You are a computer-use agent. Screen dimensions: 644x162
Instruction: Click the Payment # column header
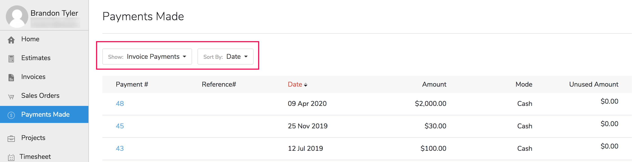click(x=132, y=84)
